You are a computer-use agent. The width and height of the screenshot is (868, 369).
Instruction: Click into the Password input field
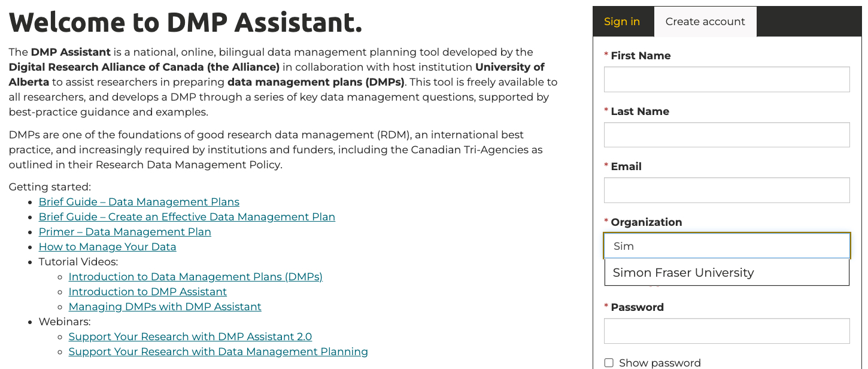[727, 331]
